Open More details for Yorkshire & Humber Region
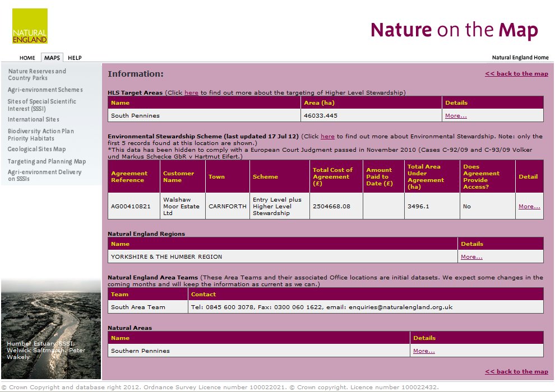 pos(471,256)
